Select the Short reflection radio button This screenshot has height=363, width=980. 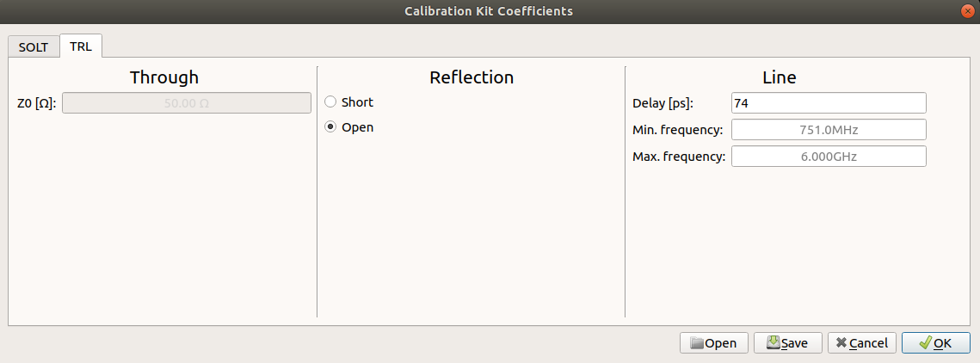pos(330,102)
